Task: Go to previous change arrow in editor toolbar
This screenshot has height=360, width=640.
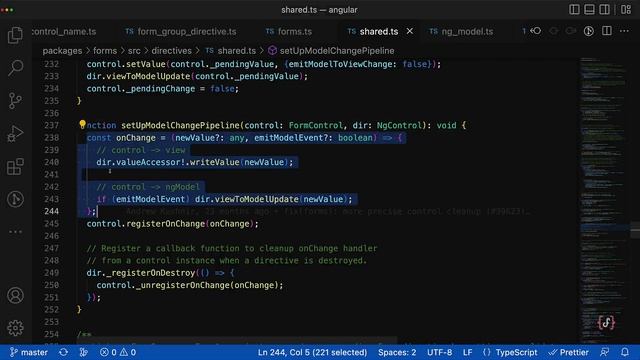Action: tap(536, 31)
